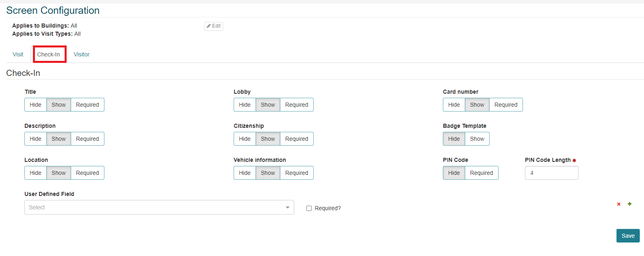This screenshot has width=644, height=256.
Task: Set Title field to Hide
Action: point(35,105)
